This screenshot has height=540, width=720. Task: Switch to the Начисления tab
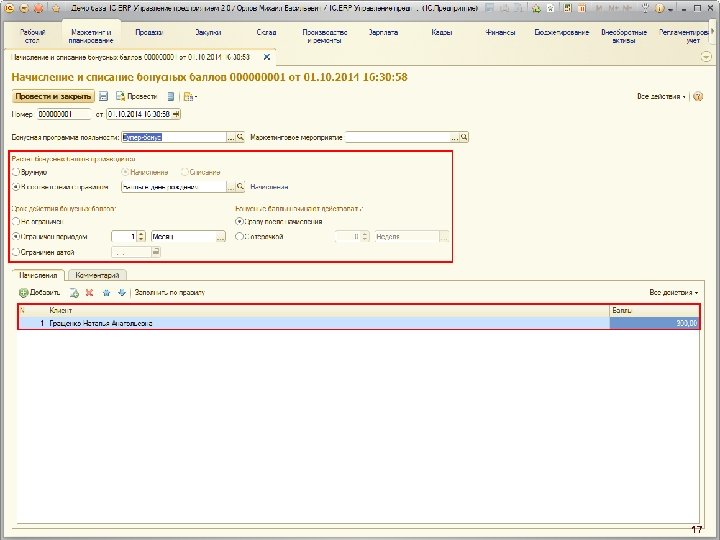click(38, 275)
